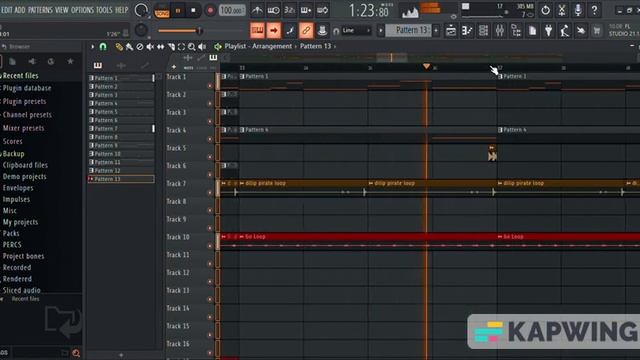Mute Track 2 via its dot
640x360 pixels.
pyautogui.click(x=210, y=104)
